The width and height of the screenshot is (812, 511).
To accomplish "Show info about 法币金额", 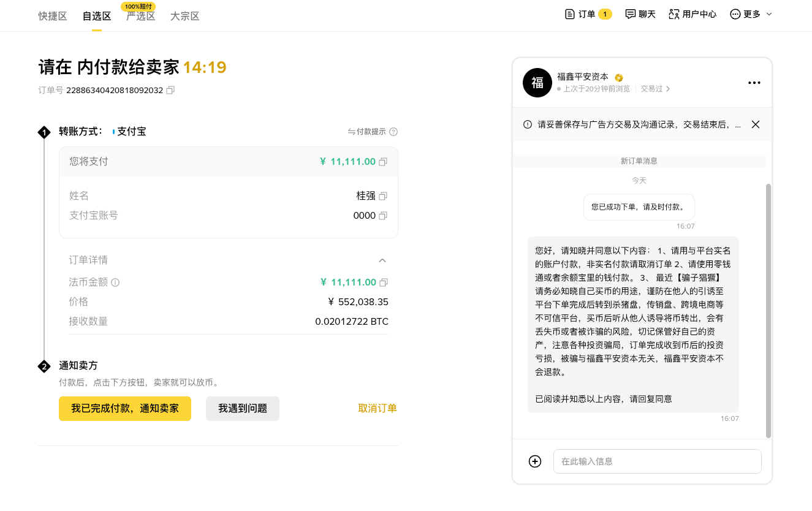I will click(x=115, y=282).
